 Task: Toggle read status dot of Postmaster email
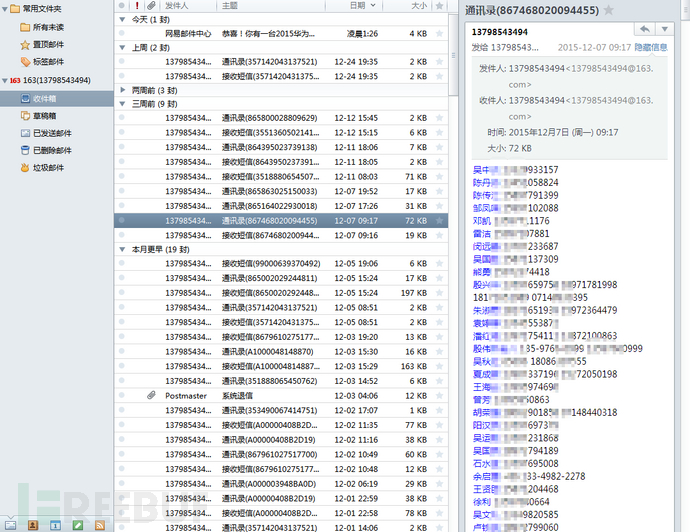(121, 395)
